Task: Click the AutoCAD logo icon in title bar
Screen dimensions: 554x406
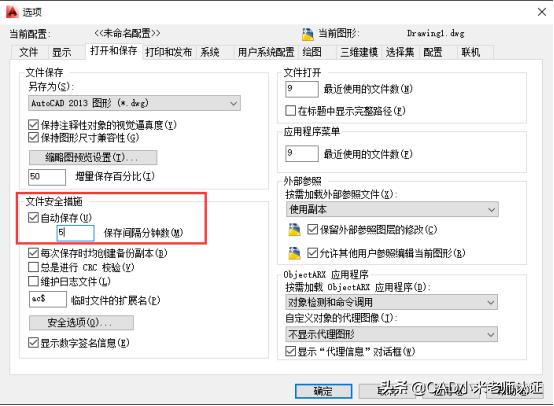Action: [12, 12]
